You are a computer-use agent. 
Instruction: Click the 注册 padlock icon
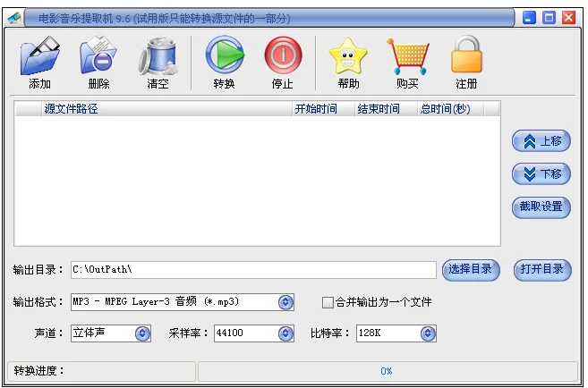click(466, 55)
